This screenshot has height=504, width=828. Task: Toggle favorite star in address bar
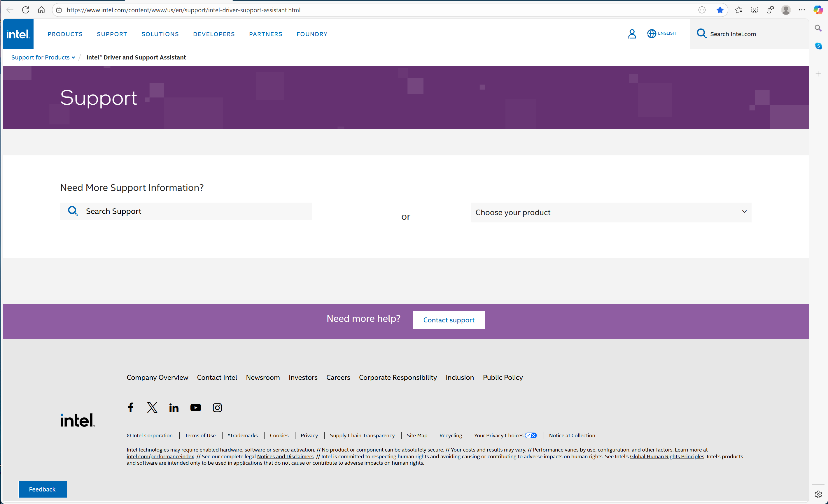point(720,10)
